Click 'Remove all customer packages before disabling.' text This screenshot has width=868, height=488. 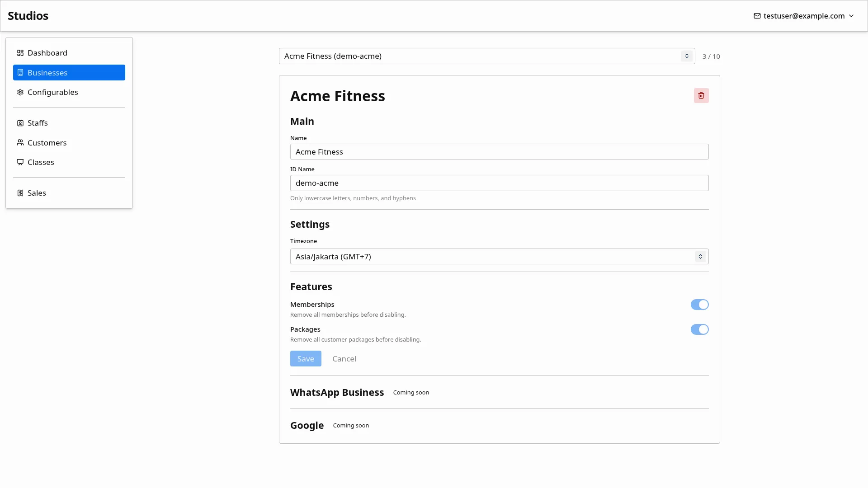pyautogui.click(x=355, y=340)
